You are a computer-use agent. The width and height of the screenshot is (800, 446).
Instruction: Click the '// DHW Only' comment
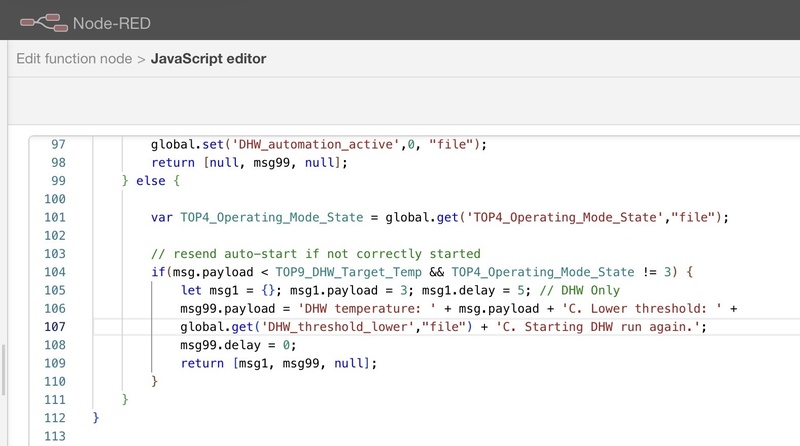coord(580,290)
